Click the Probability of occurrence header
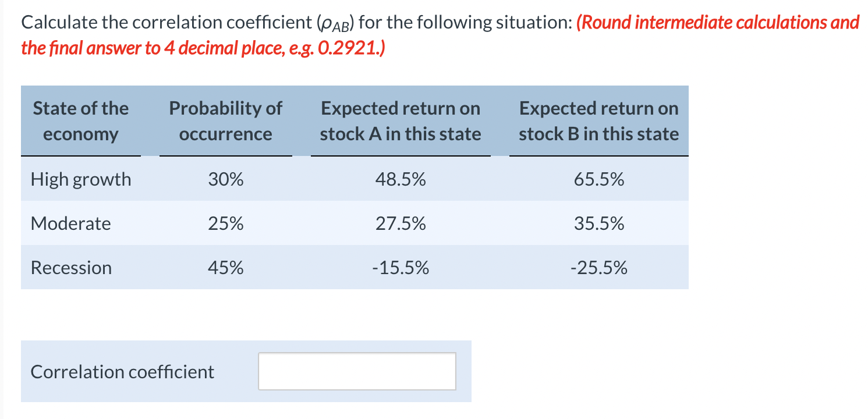Viewport: 868px width, 419px height. click(x=225, y=120)
